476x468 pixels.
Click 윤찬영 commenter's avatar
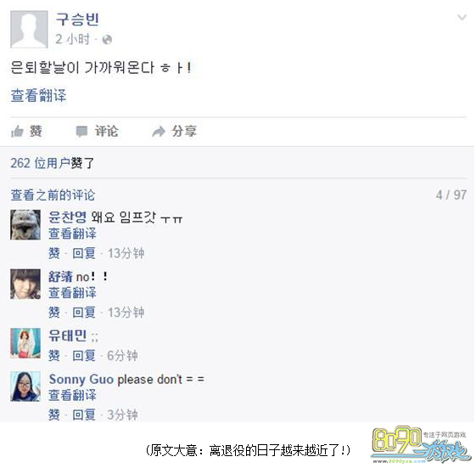(x=25, y=224)
